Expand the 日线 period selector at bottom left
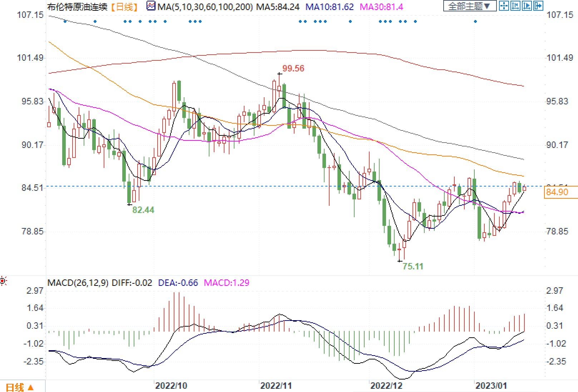578x392 pixels. click(x=20, y=387)
